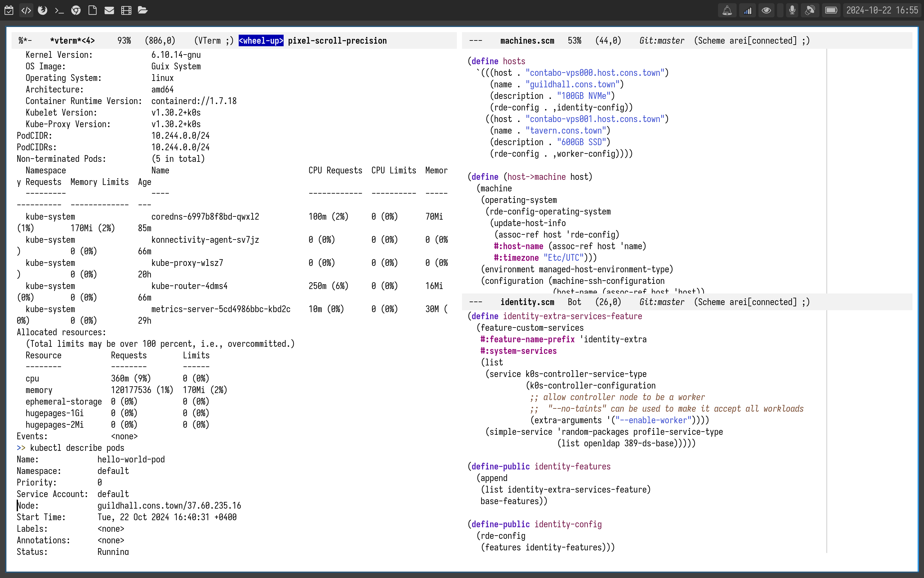Image resolution: width=924 pixels, height=578 pixels.
Task: Click the "--enable-worker" argument string
Action: tap(653, 420)
